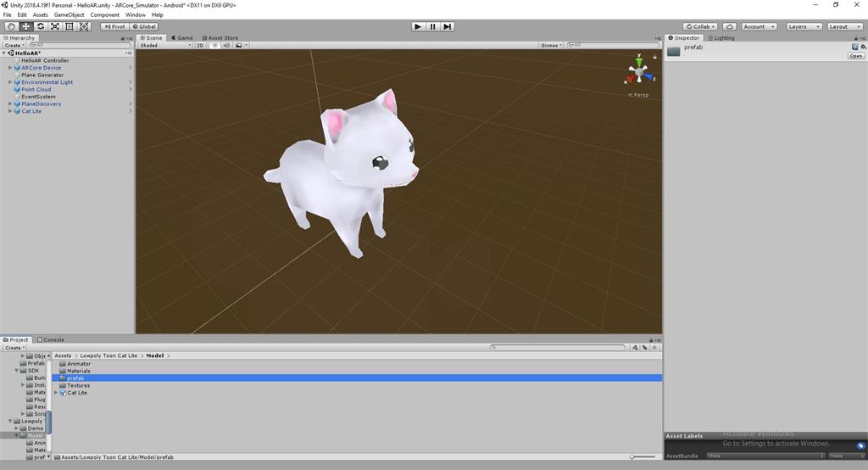Image resolution: width=868 pixels, height=470 pixels.
Task: Open the Help menu
Action: (157, 15)
